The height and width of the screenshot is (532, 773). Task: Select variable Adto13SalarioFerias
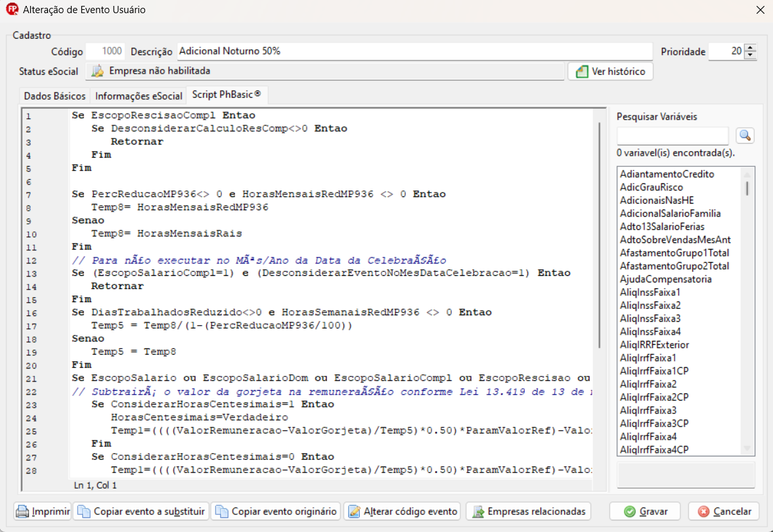click(x=662, y=227)
